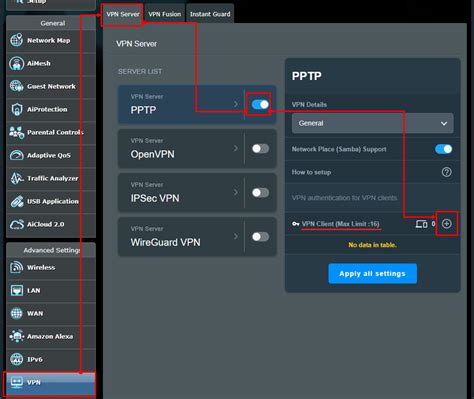Select the OpenVPN server card name
This screenshot has height=399, width=474.
pos(152,154)
